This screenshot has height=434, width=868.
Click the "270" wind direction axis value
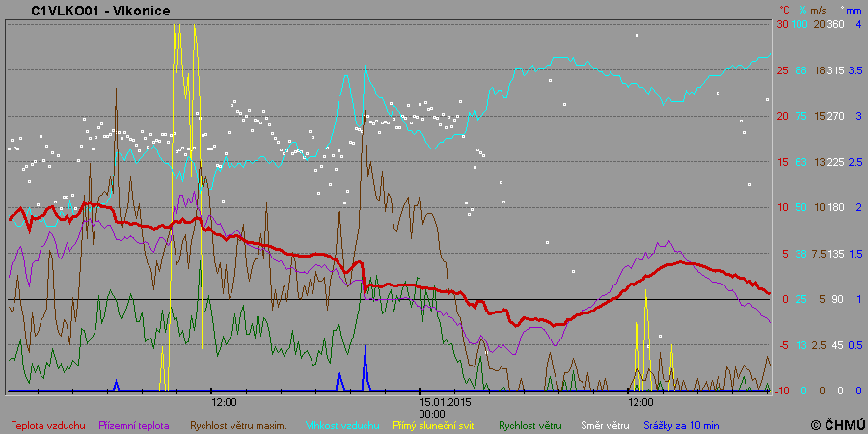(x=835, y=116)
